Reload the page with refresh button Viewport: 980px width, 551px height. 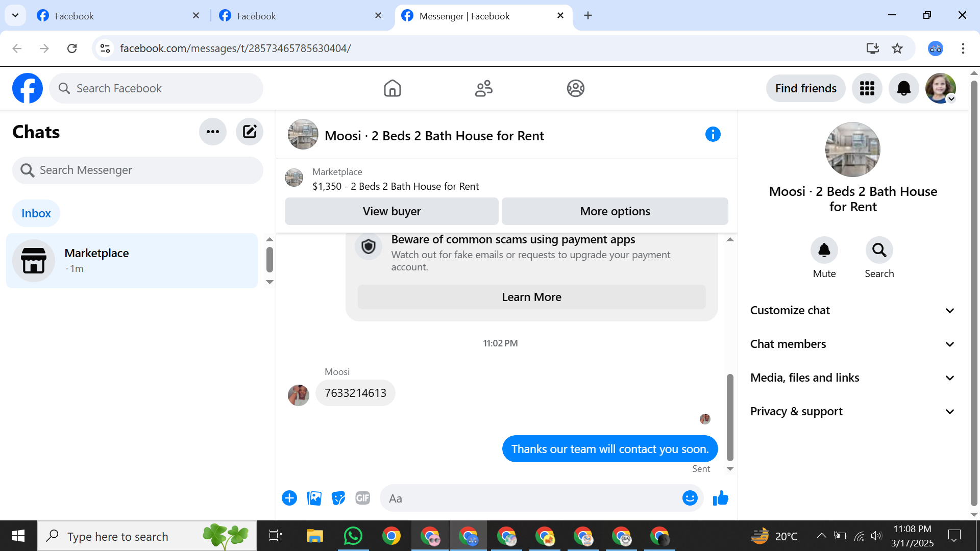coord(72,48)
